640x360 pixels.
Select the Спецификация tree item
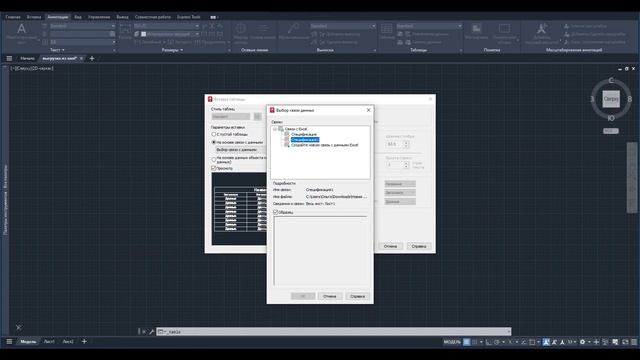[x=304, y=134]
